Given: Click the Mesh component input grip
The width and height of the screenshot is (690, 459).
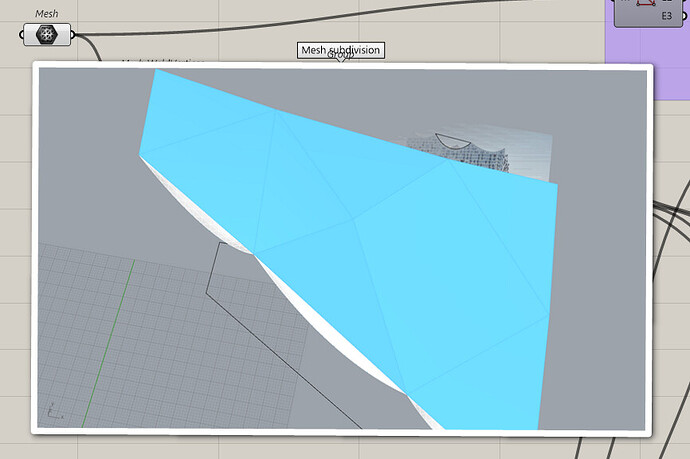Looking at the screenshot, I should [21, 35].
